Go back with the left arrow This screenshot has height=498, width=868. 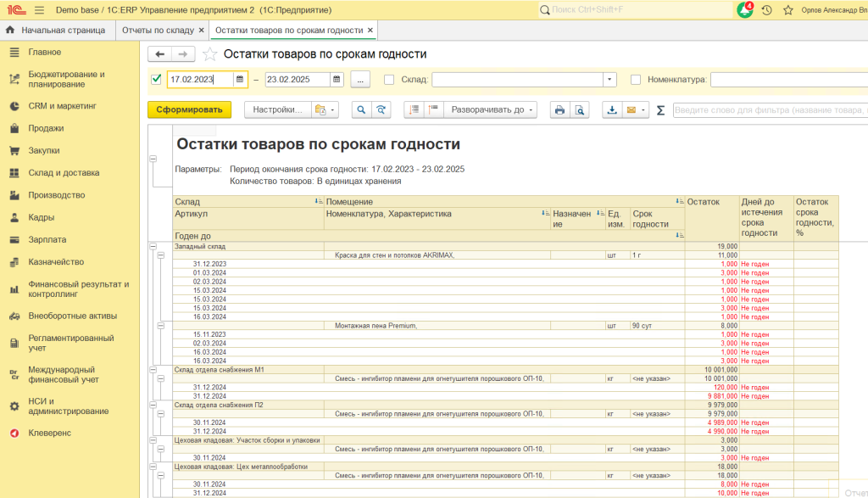(160, 53)
